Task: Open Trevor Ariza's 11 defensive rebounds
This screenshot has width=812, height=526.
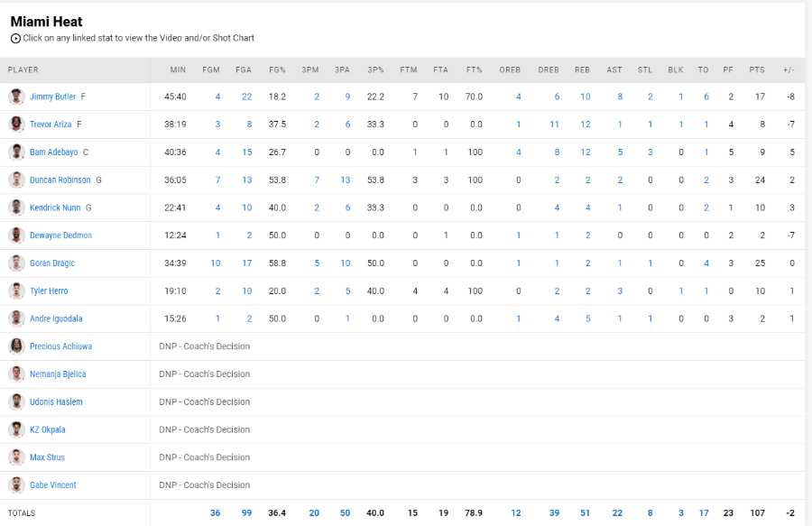Action: click(x=554, y=125)
